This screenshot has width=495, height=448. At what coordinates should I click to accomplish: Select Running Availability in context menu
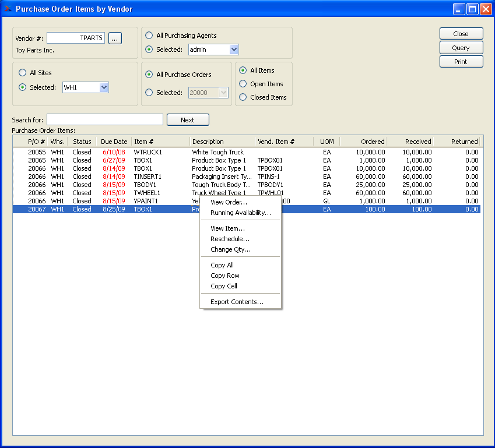point(240,213)
